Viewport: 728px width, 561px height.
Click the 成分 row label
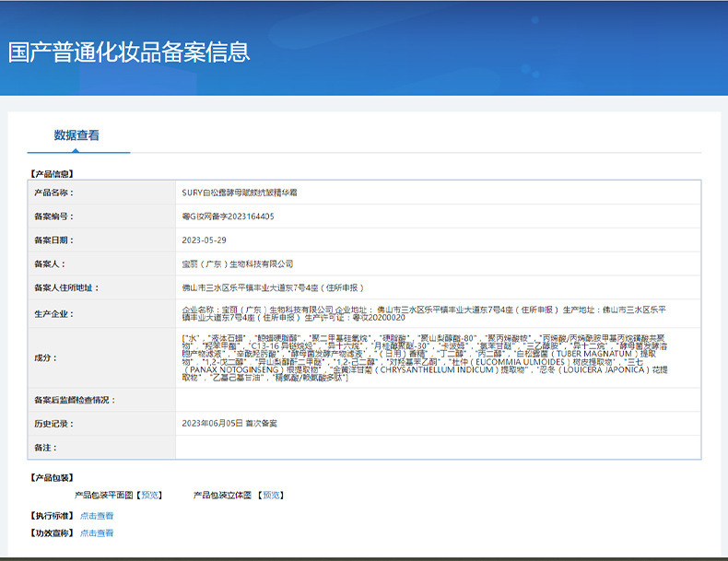(x=45, y=357)
